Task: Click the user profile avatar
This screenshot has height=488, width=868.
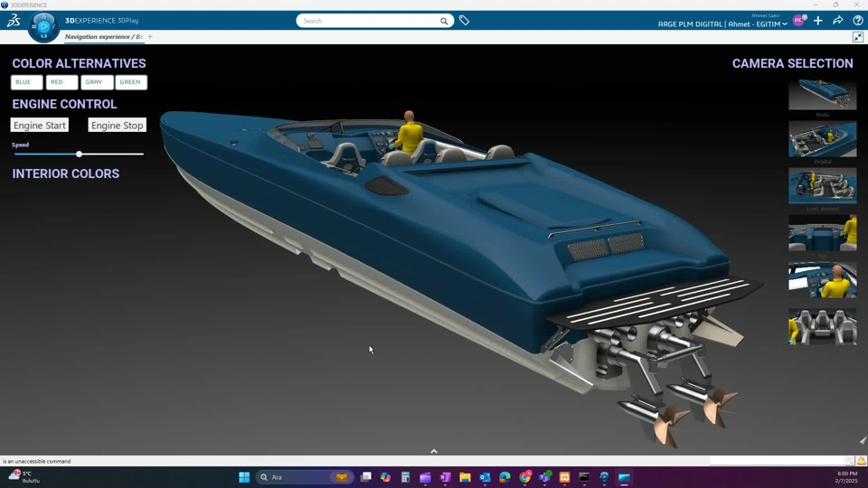Action: [798, 21]
